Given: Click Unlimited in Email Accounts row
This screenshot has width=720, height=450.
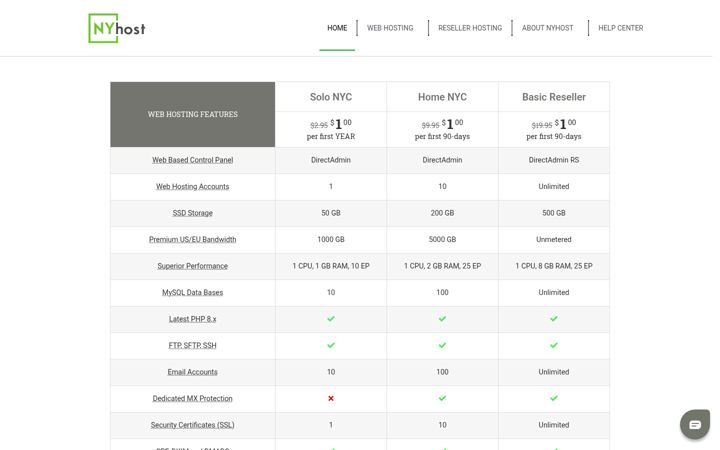Looking at the screenshot, I should click(x=554, y=372).
